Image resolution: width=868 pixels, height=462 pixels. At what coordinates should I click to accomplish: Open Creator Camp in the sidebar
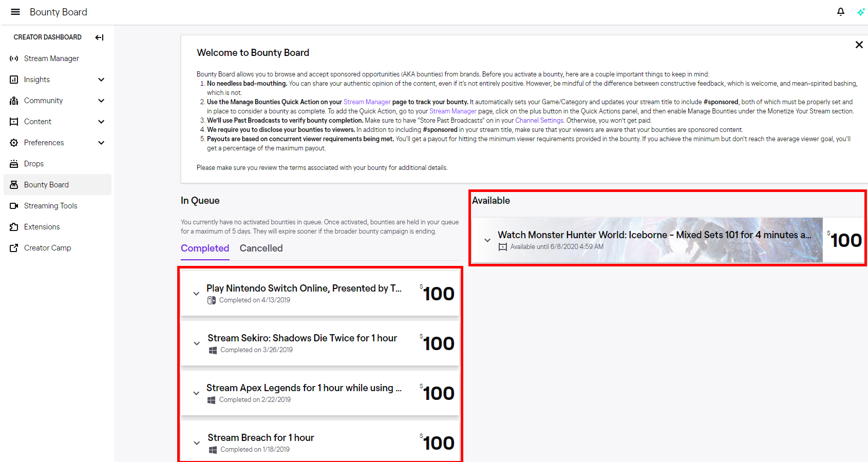[x=58, y=248]
